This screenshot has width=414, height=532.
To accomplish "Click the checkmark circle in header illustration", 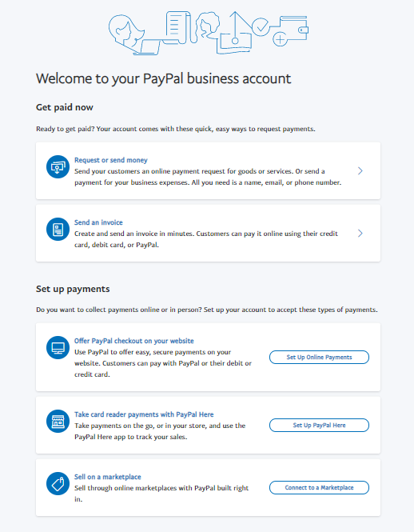I will [261, 27].
